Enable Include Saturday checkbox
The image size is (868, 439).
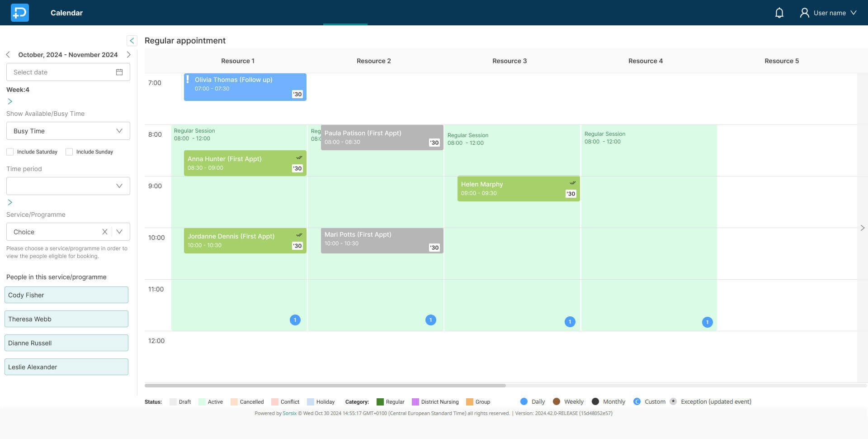(x=10, y=152)
